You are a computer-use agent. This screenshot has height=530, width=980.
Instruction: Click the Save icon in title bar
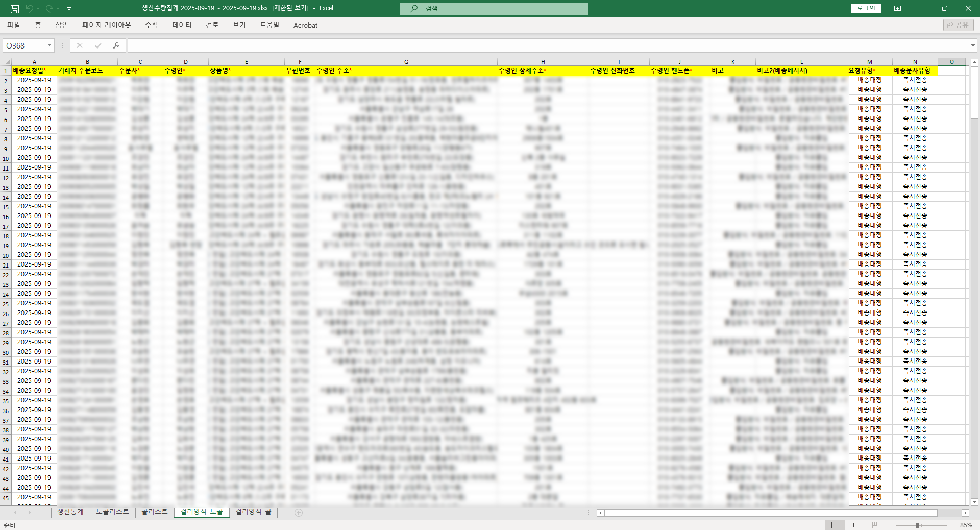click(15, 9)
